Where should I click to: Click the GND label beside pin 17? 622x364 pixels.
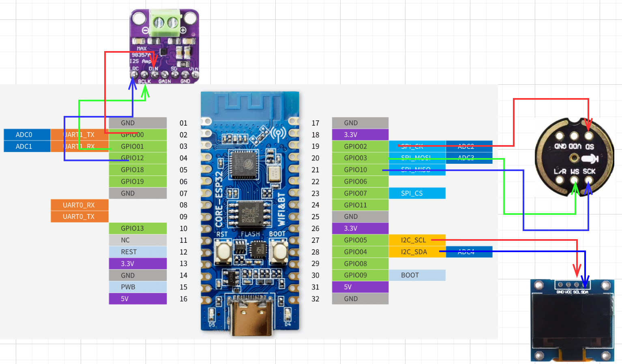point(360,123)
